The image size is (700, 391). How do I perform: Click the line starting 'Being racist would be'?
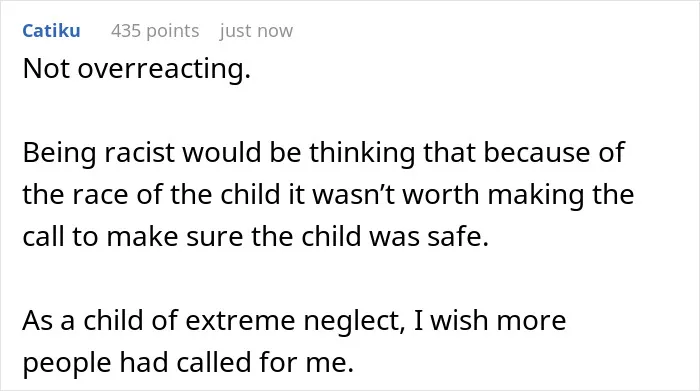(x=323, y=153)
